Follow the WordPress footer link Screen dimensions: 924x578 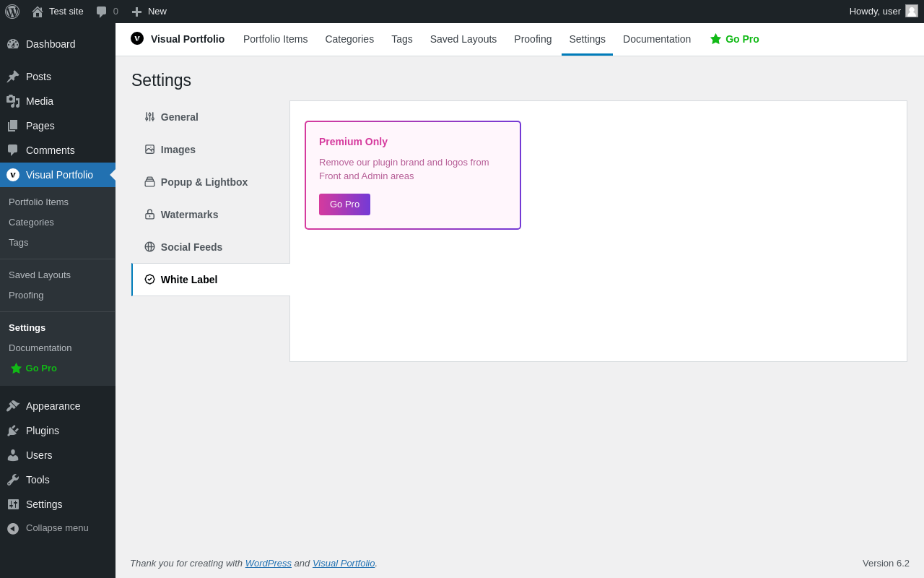(x=268, y=563)
